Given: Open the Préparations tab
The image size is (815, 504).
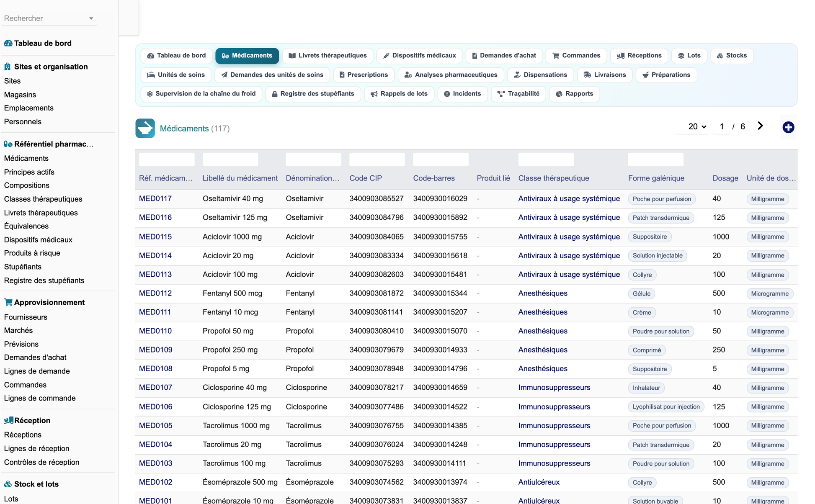Looking at the screenshot, I should [x=666, y=75].
